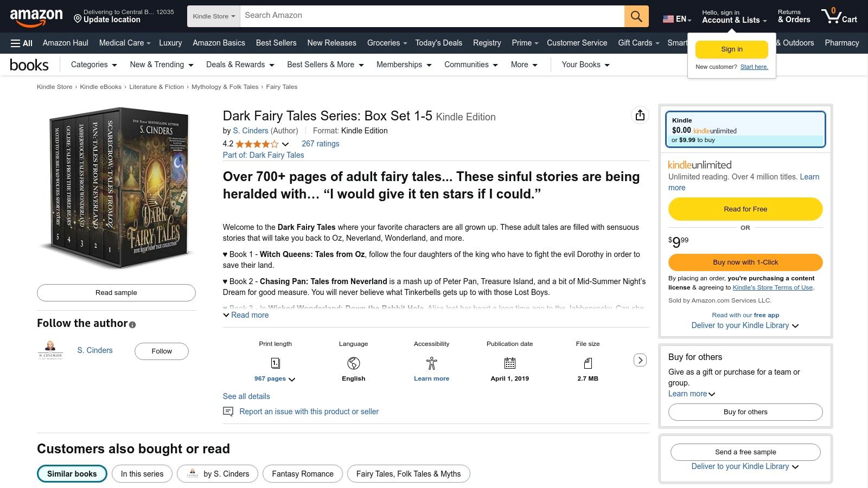Click Send a free sample button
868x488 pixels.
pyautogui.click(x=745, y=452)
